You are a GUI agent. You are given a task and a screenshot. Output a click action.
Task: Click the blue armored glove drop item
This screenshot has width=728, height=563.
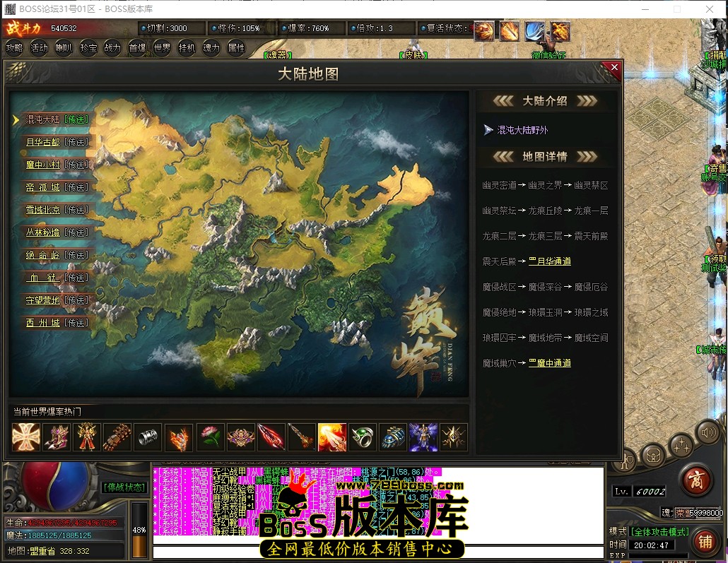pyautogui.click(x=393, y=437)
